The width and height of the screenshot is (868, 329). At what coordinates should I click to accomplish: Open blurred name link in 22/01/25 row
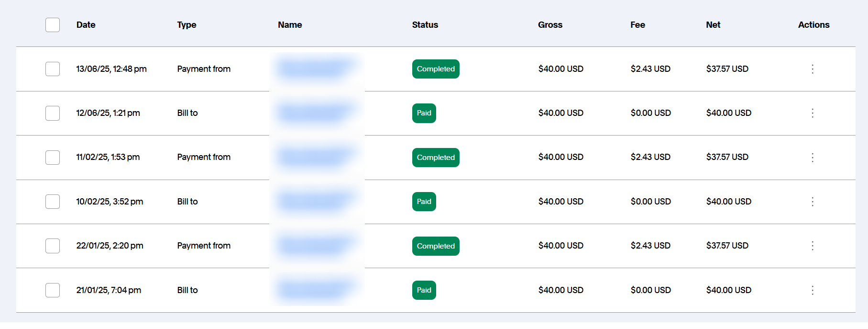pyautogui.click(x=316, y=246)
